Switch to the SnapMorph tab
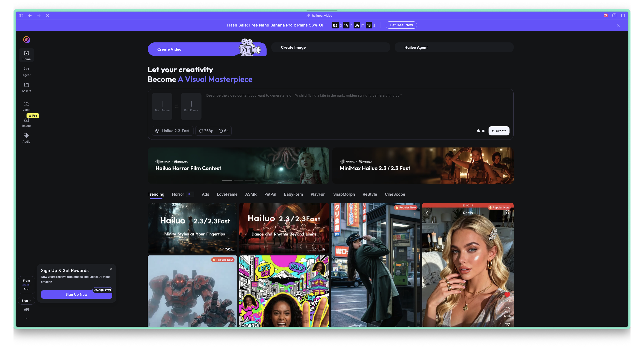 (344, 194)
